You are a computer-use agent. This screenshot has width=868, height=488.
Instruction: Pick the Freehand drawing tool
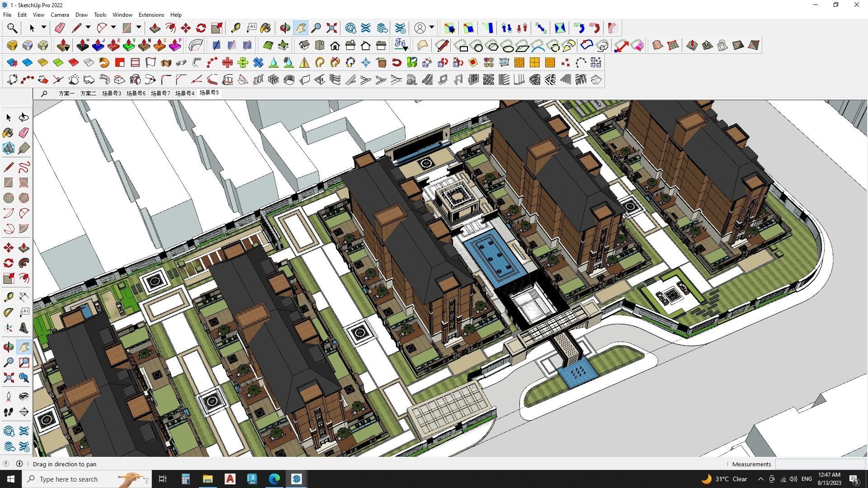pos(24,167)
